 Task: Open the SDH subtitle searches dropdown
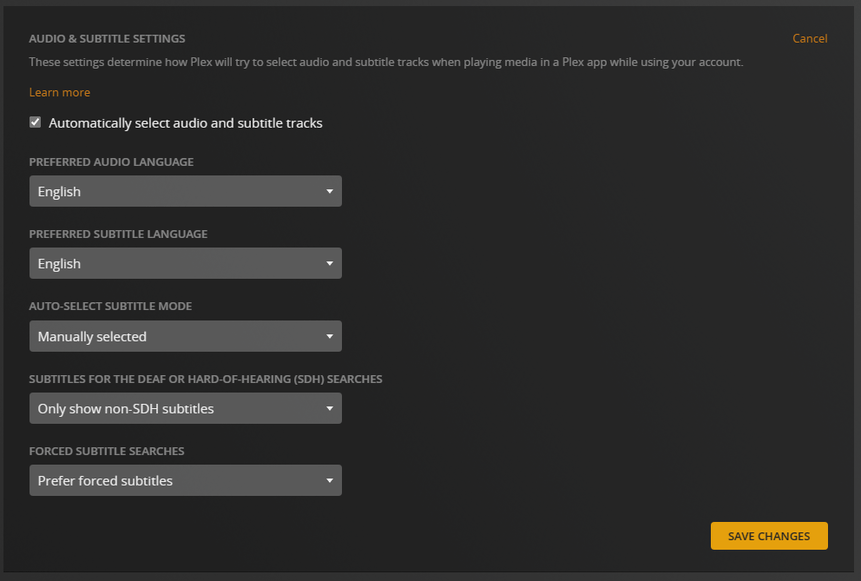(185, 408)
